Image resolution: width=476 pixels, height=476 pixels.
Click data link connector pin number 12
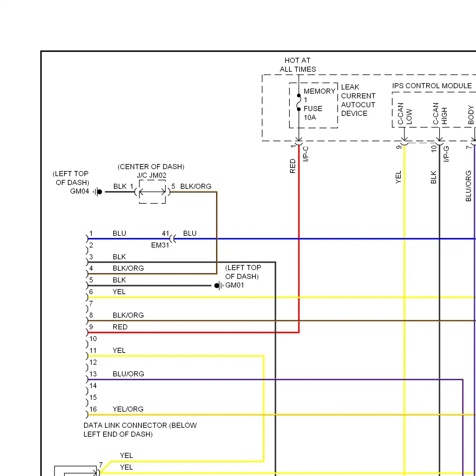tap(93, 362)
